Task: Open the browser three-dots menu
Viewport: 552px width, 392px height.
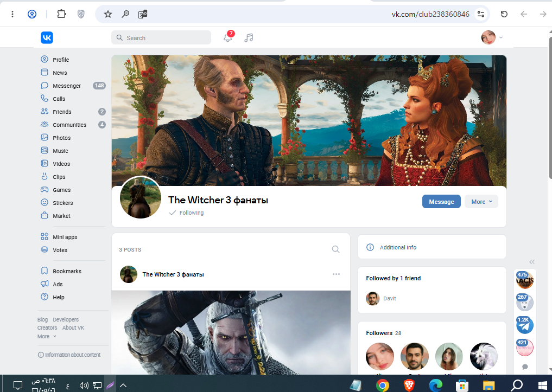Action: [x=12, y=14]
